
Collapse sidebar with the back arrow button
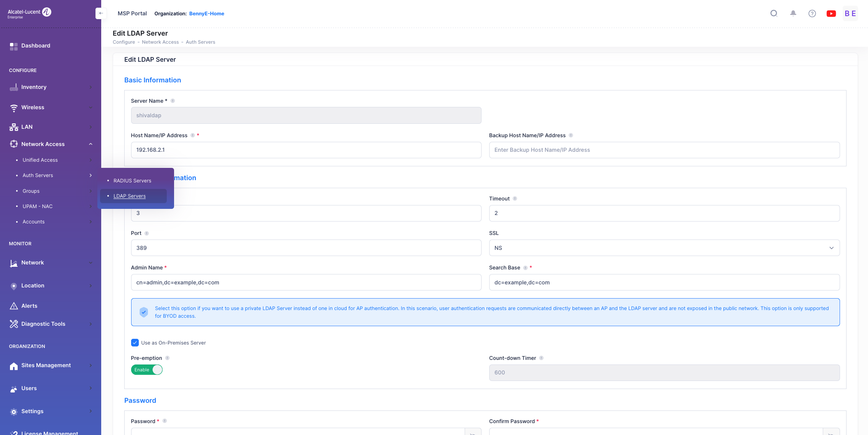[x=101, y=13]
